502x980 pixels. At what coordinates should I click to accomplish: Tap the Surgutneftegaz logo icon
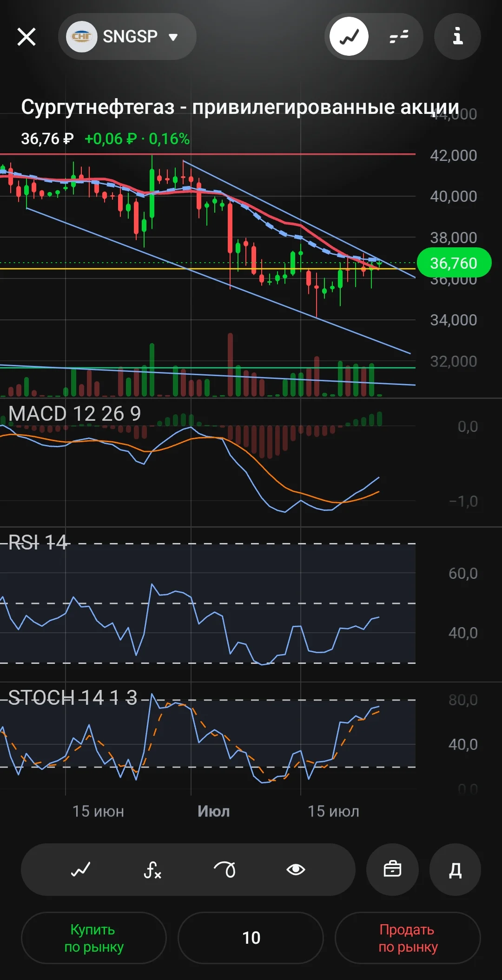point(82,36)
